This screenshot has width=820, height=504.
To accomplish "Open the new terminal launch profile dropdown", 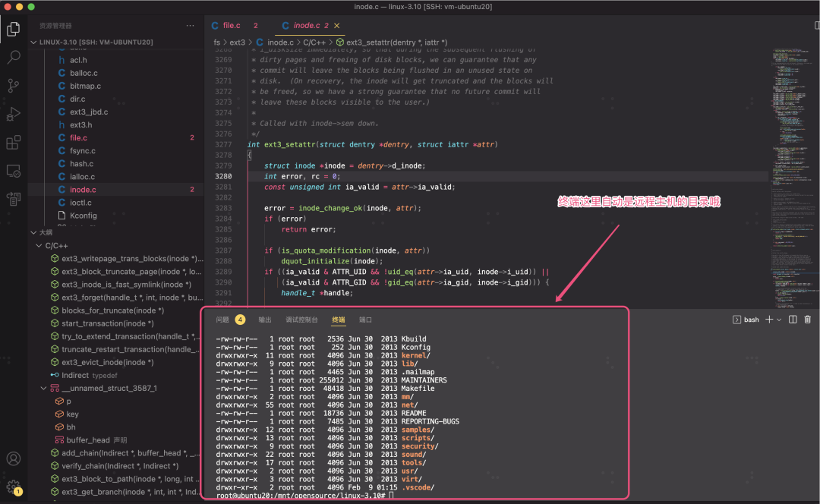I will click(779, 320).
